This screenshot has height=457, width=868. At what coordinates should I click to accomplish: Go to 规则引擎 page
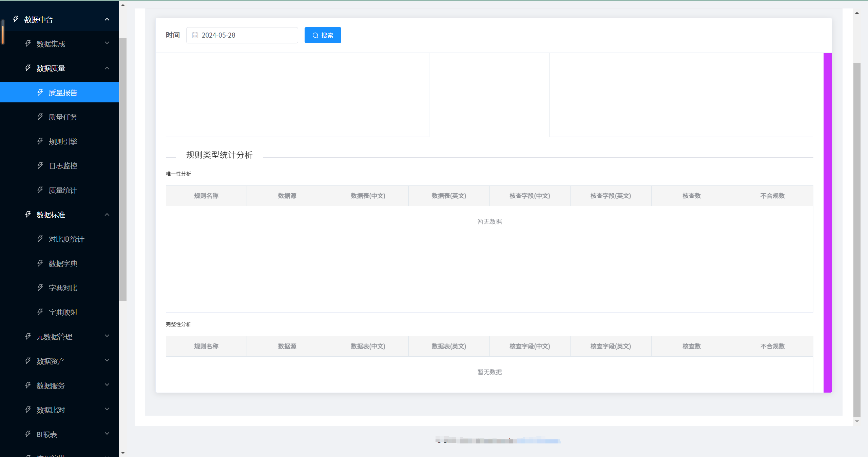click(x=59, y=141)
